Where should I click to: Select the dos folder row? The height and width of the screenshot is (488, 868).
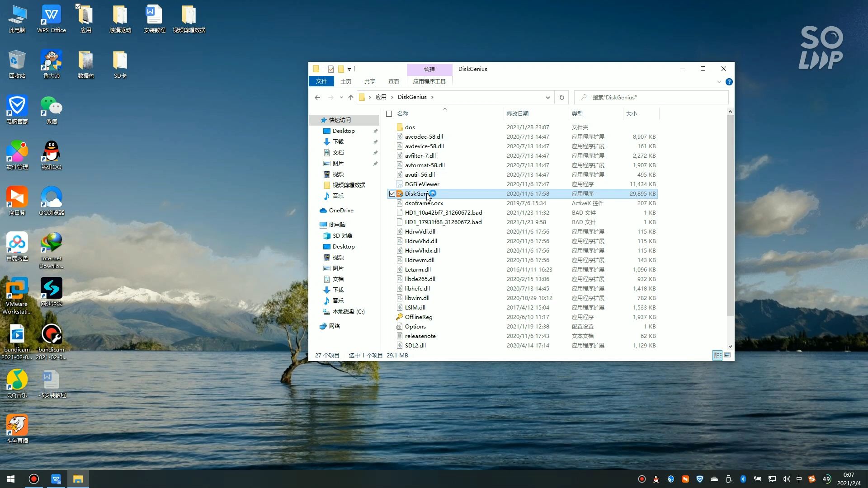pos(522,127)
